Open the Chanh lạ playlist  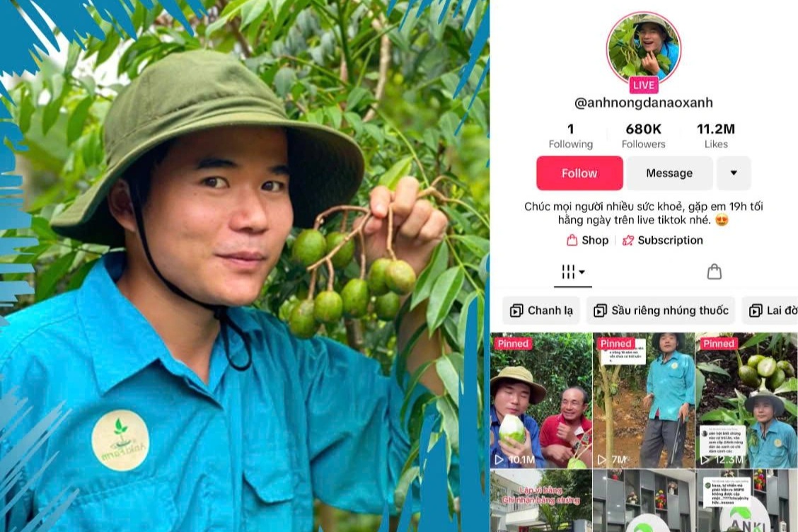tap(541, 311)
